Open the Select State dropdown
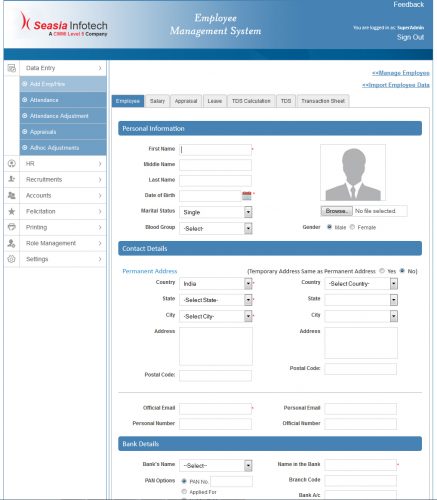The height and width of the screenshot is (500, 437). click(x=216, y=300)
